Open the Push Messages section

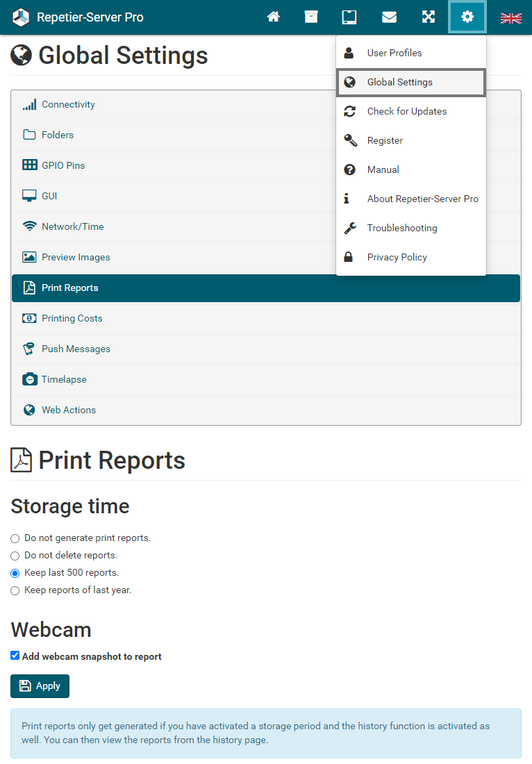tap(266, 349)
